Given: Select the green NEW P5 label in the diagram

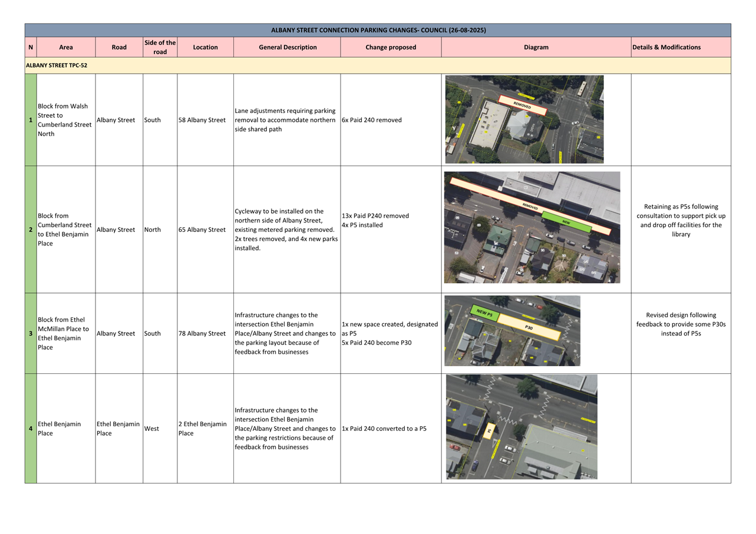Looking at the screenshot, I should [x=484, y=314].
